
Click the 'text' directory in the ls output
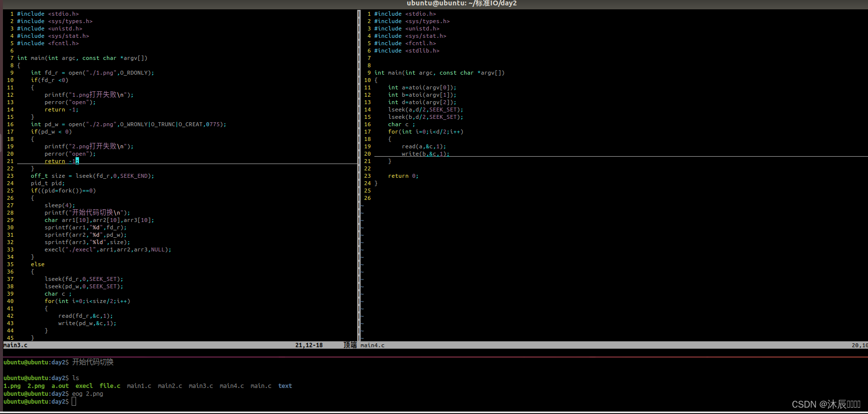pyautogui.click(x=285, y=386)
